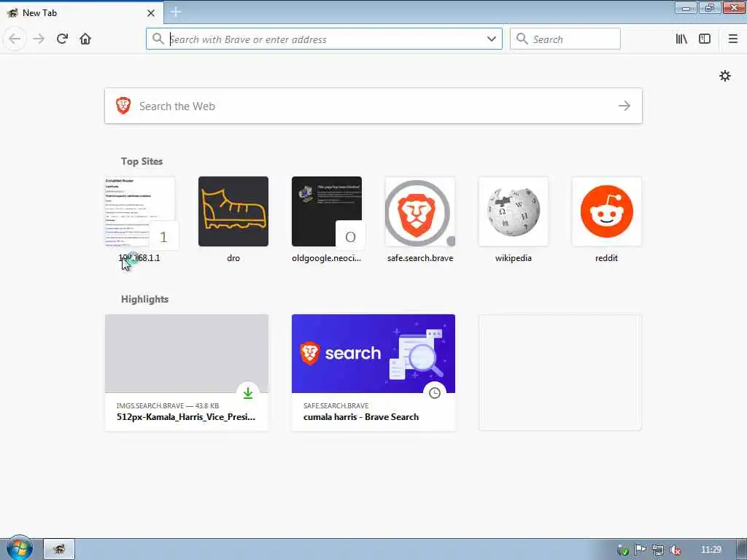Reload the current page

point(62,39)
